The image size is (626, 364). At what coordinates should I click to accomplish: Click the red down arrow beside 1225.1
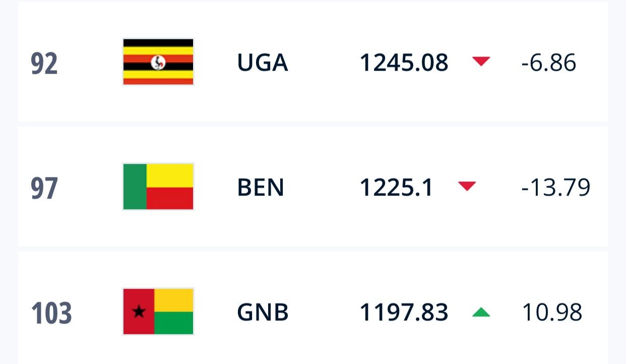pos(467,186)
